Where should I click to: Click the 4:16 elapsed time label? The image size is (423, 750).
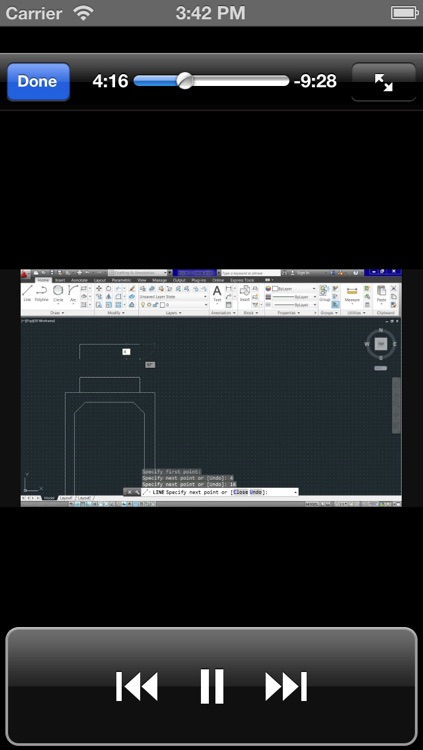110,81
